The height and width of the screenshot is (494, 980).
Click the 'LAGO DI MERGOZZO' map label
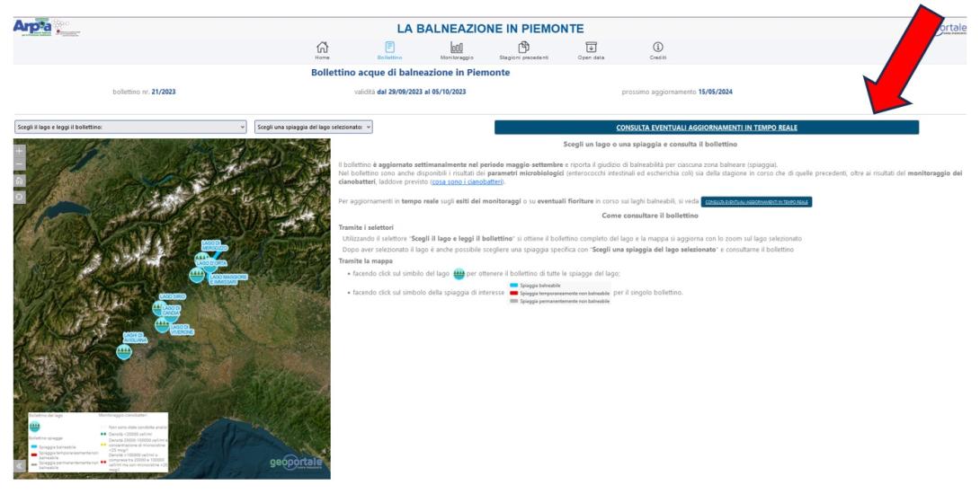point(214,245)
